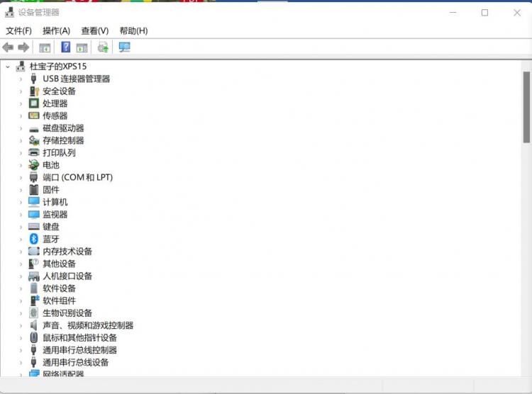Open the 文件(F) menu
The width and height of the screenshot is (532, 394).
click(x=19, y=30)
